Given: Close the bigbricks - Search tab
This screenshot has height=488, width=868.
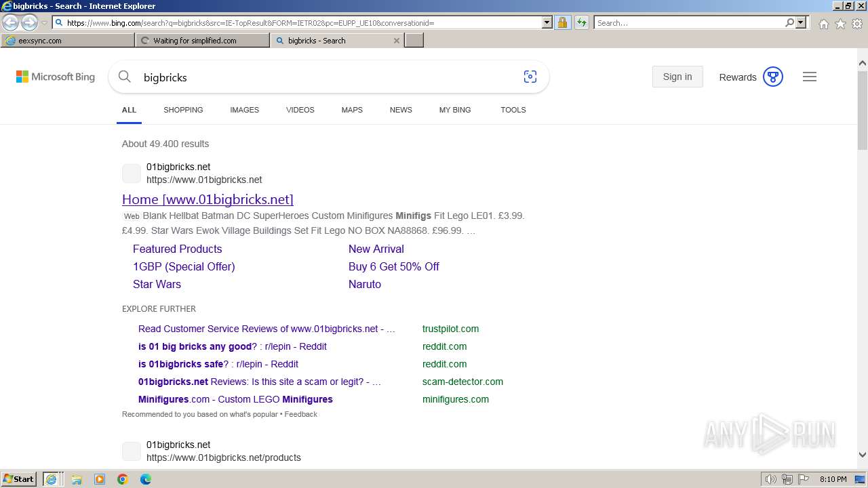Looking at the screenshot, I should [x=397, y=41].
